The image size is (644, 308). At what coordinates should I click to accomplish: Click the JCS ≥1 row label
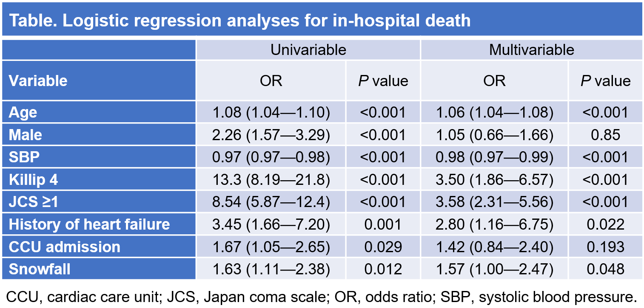tap(34, 202)
